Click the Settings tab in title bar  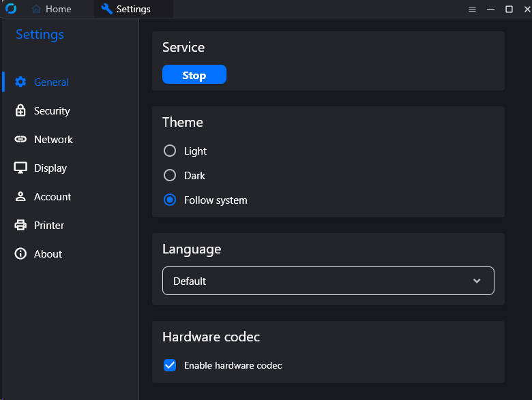click(126, 9)
